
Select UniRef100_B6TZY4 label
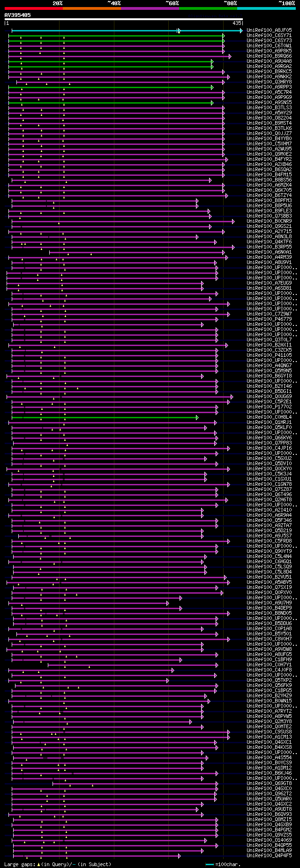click(269, 195)
